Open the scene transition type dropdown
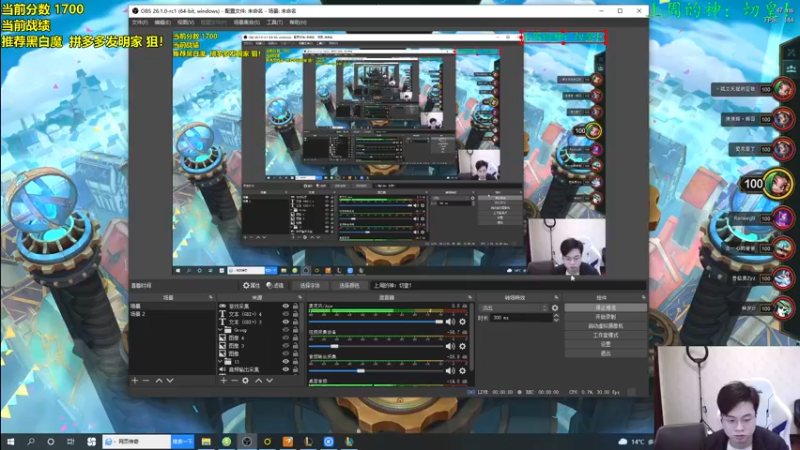Image resolution: width=800 pixels, height=450 pixels. [x=514, y=308]
